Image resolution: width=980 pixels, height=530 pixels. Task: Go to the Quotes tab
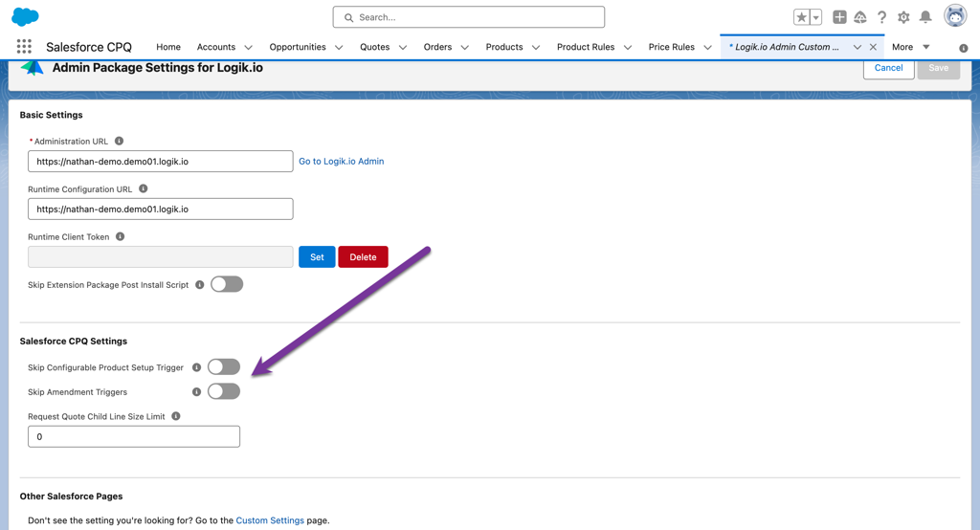375,47
